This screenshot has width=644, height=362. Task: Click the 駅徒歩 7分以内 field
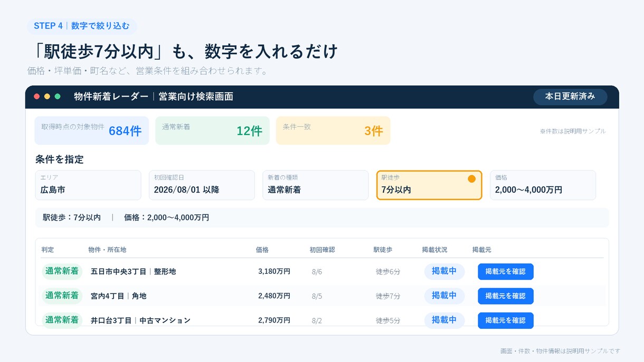coord(429,185)
